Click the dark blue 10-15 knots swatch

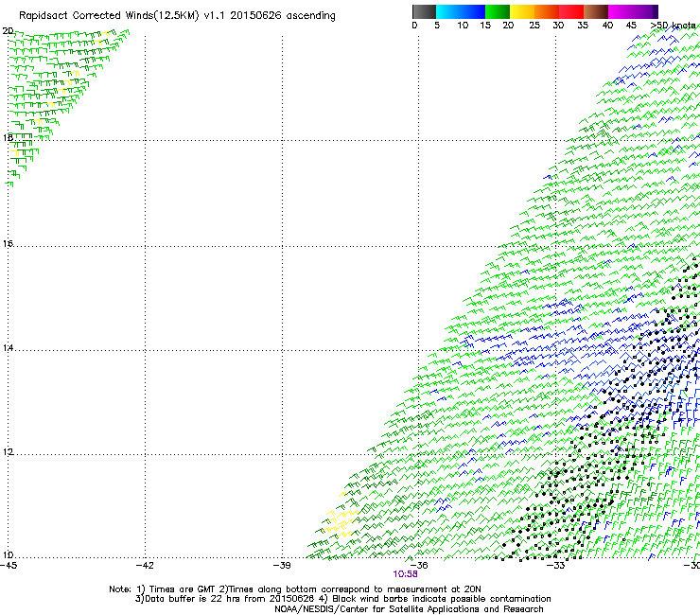(473, 11)
